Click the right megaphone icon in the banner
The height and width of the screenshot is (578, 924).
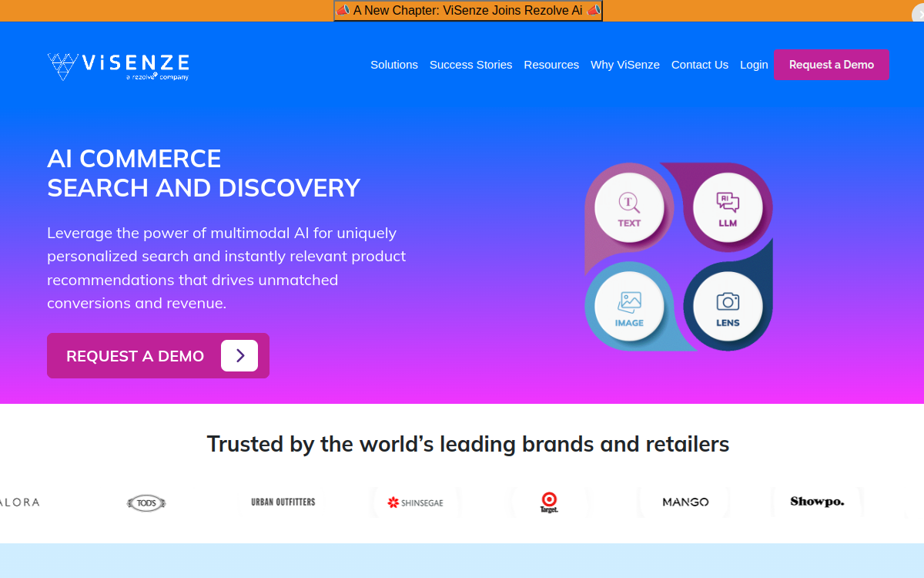point(593,11)
